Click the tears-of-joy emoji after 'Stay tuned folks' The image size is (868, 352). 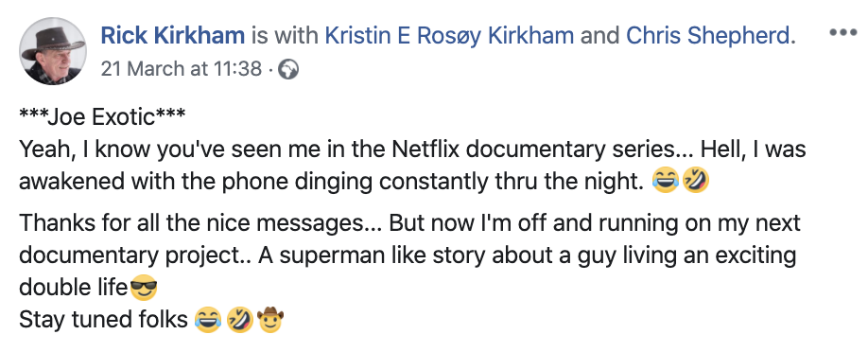[208, 320]
